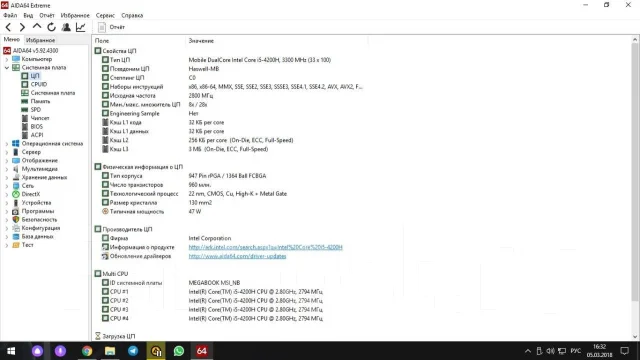Open Chrome from the taskbar
The image size is (640, 360).
click(x=87, y=351)
